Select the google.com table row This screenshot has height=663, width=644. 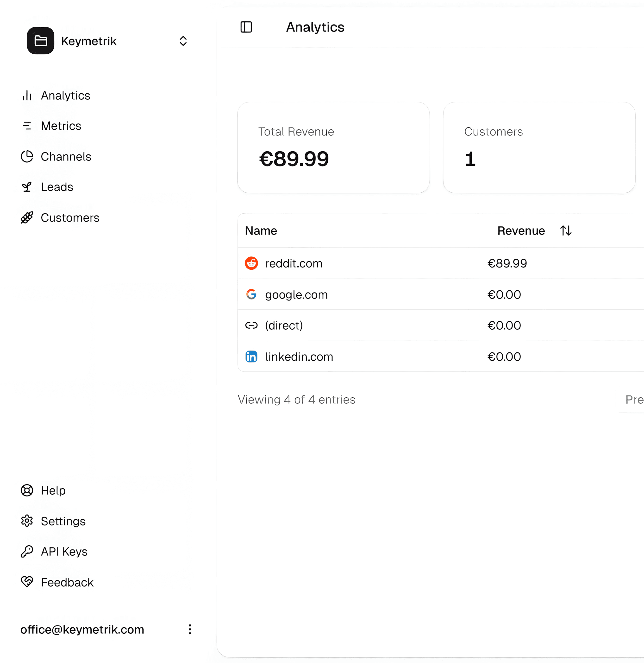(296, 294)
